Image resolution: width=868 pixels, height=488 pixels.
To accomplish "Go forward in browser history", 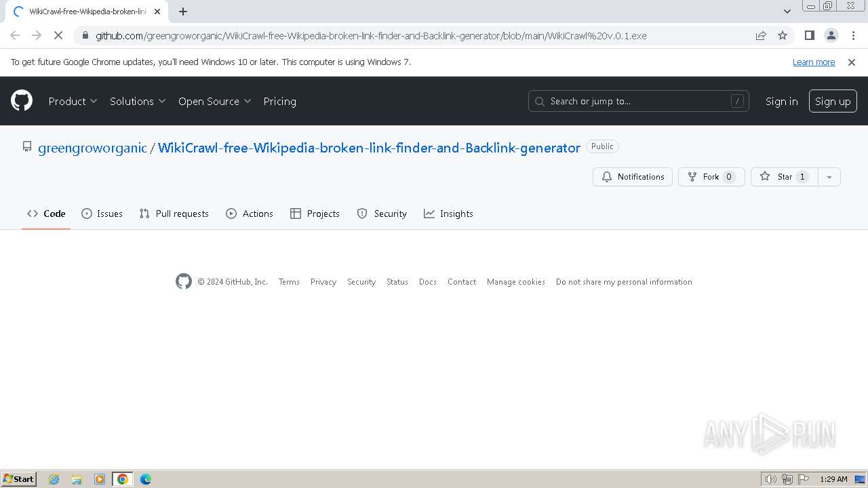I will pyautogui.click(x=37, y=35).
